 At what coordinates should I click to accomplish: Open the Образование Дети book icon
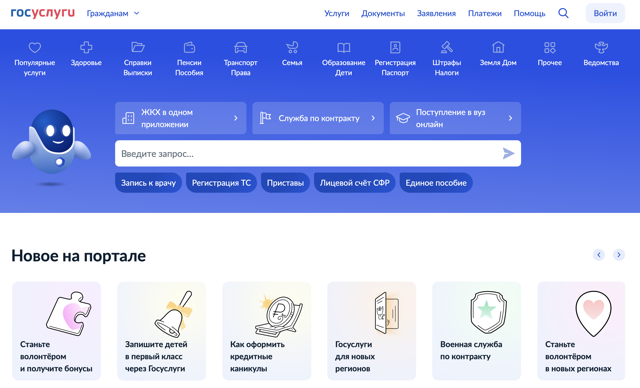tap(344, 48)
